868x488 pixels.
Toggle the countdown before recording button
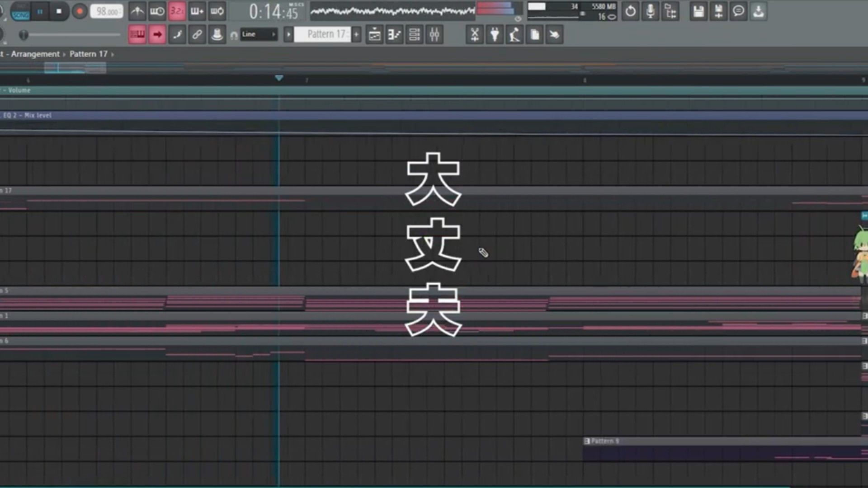point(177,11)
